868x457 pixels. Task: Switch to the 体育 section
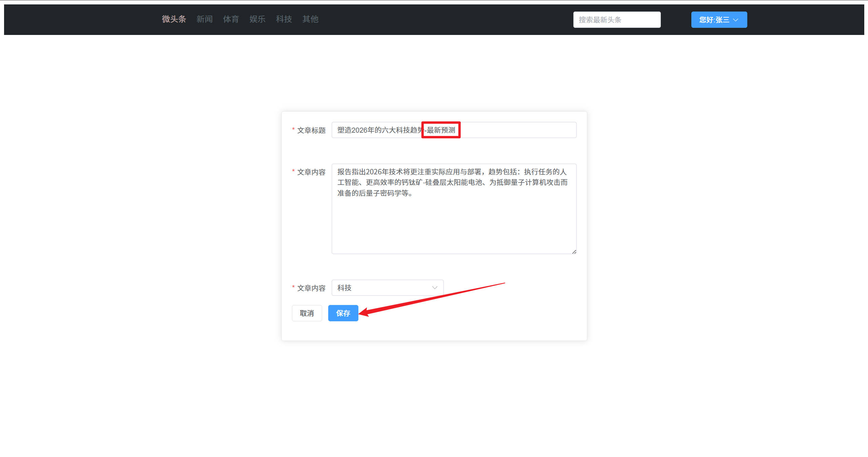231,19
